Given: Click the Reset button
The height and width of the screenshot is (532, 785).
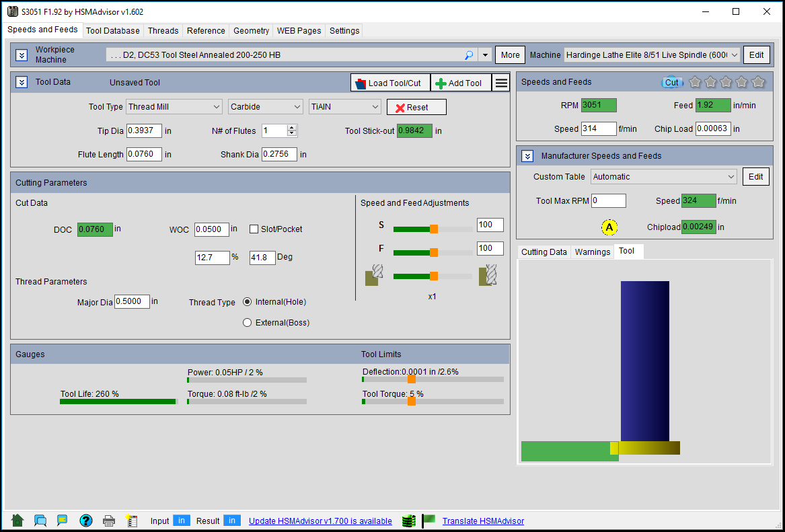Looking at the screenshot, I should click(x=416, y=108).
